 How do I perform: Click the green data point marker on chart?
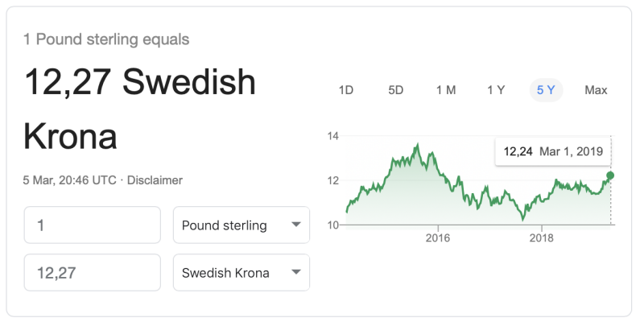[610, 175]
